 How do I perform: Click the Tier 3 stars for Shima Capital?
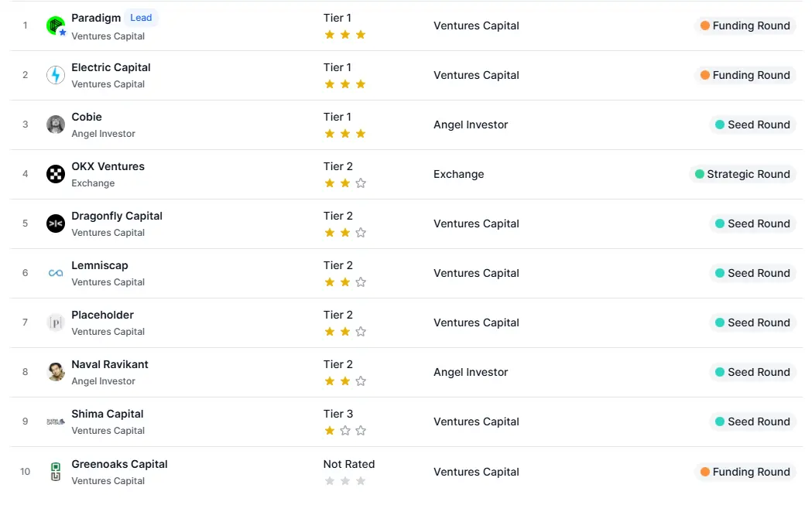[x=345, y=431]
